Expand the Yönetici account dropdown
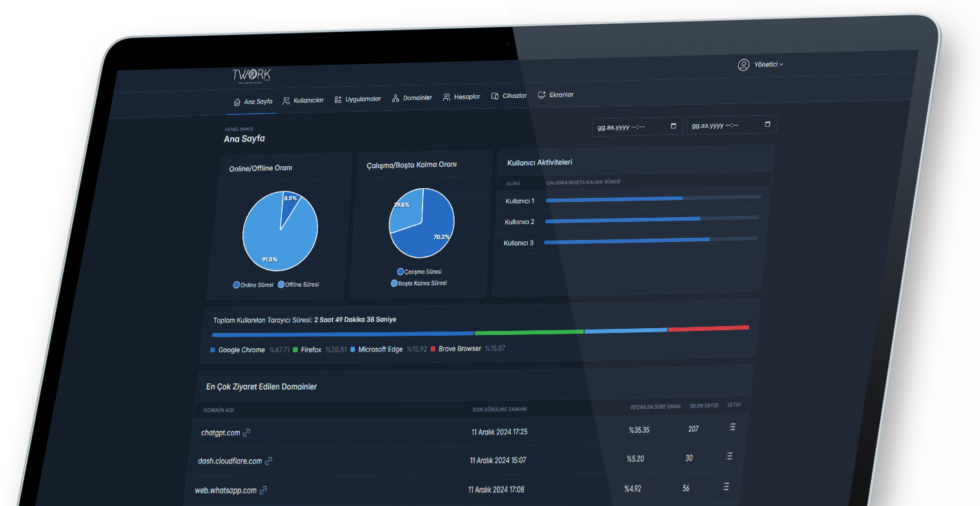 coord(768,64)
